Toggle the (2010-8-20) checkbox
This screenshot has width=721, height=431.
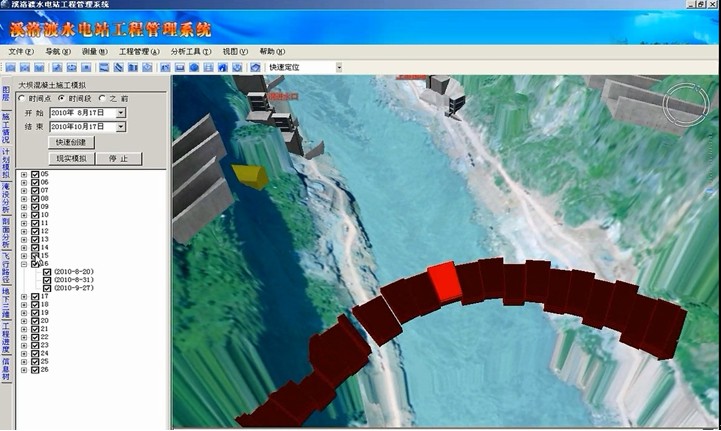[47, 272]
